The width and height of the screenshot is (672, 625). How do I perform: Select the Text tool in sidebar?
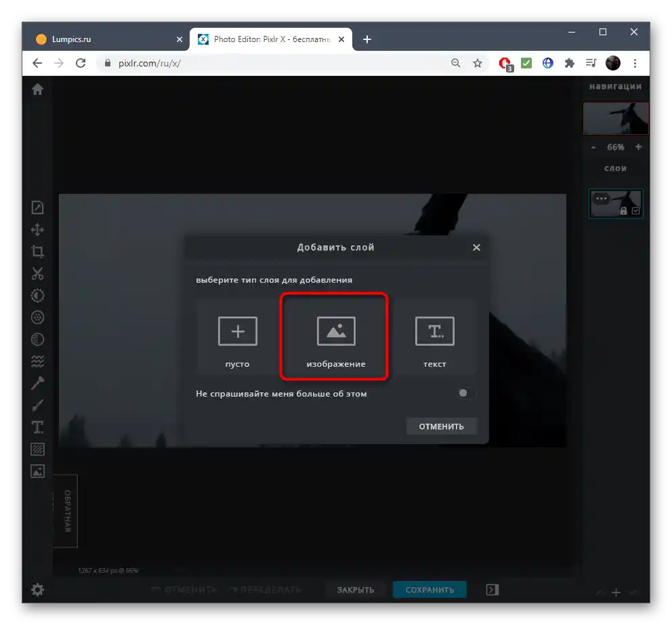tap(37, 427)
